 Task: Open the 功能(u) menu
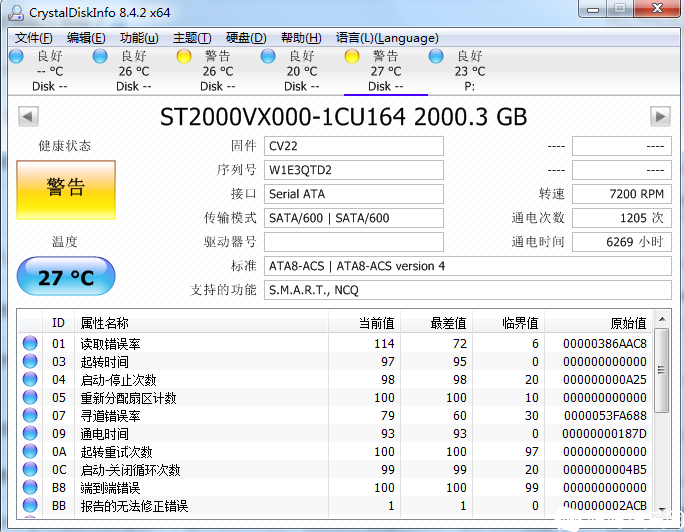[139, 38]
